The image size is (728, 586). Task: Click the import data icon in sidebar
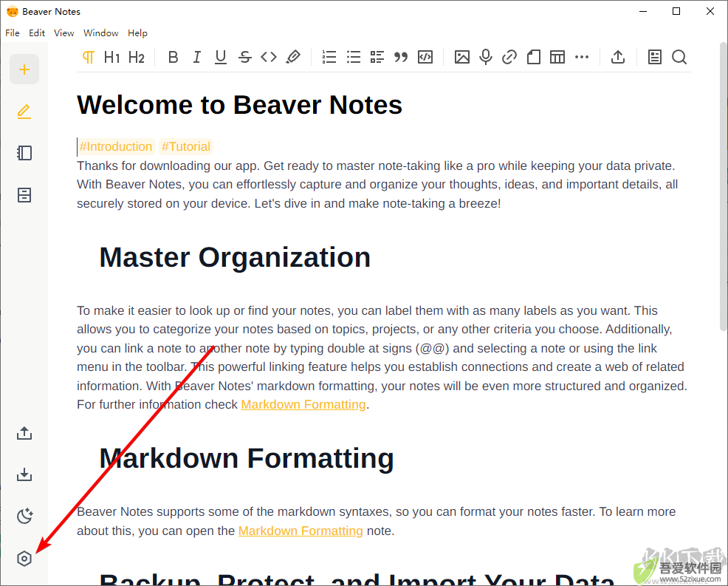pos(24,474)
